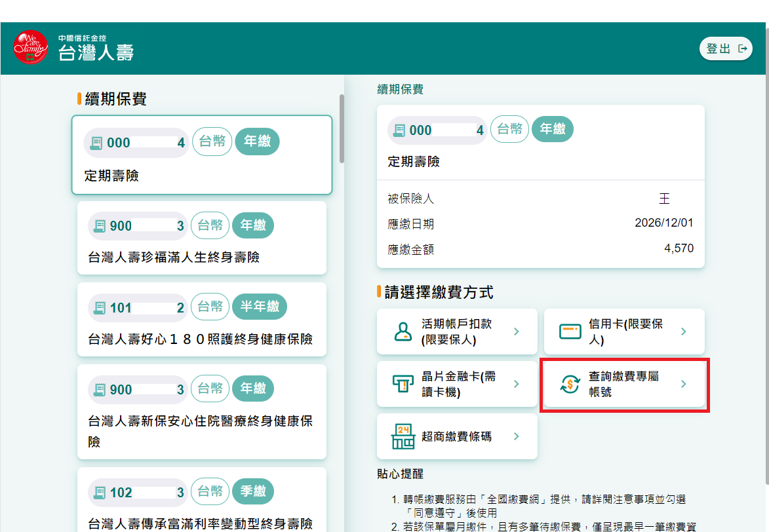Expand chevron on 晶片金融卡 option

click(x=517, y=384)
